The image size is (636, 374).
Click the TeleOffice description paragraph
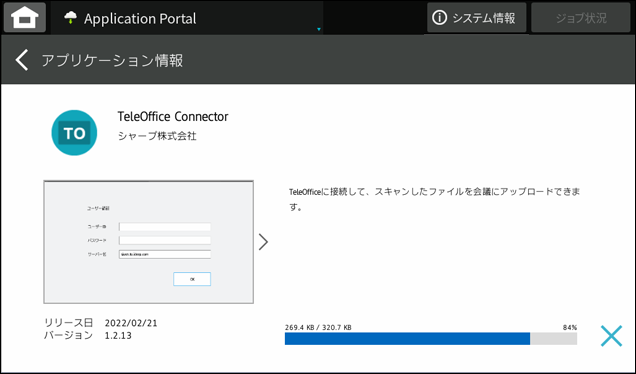[x=434, y=199]
